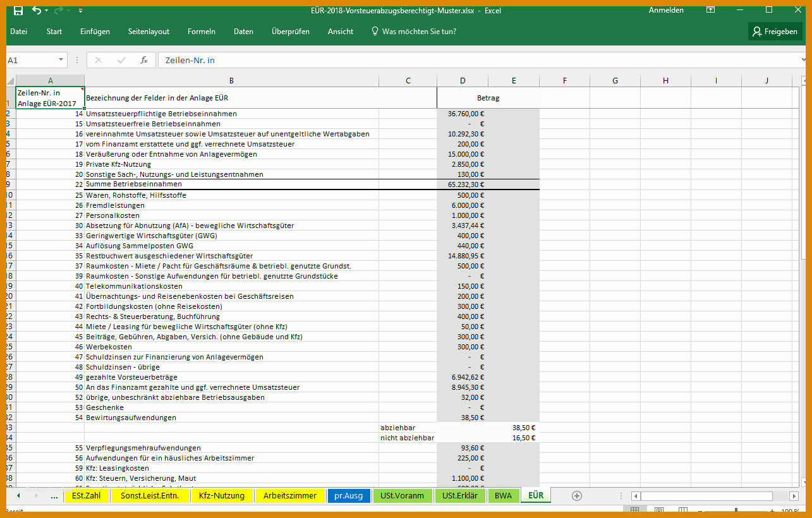The height and width of the screenshot is (518, 812).
Task: Click the formula bar containing 'Zeilen-Nr. in'
Action: pyautogui.click(x=477, y=60)
